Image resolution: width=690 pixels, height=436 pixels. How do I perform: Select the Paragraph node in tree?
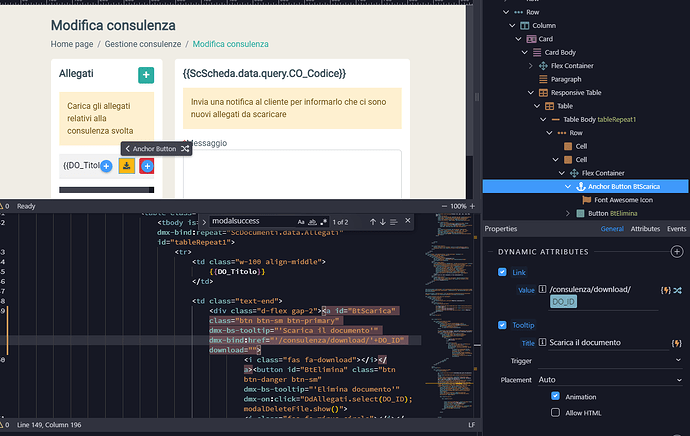pos(565,79)
